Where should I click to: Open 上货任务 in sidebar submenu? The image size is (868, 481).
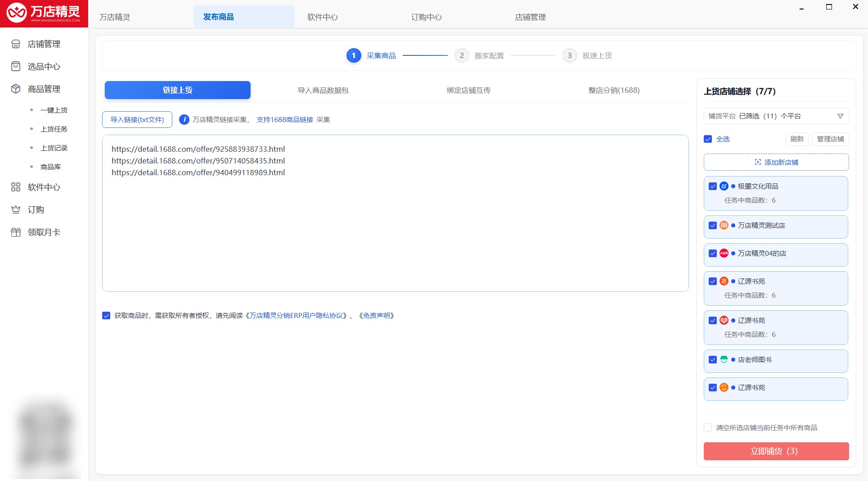[54, 129]
